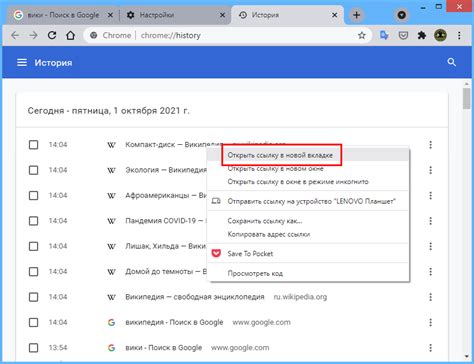
Task: Tick checkbox for Пандемия COVID-19 entry
Action: [33, 221]
